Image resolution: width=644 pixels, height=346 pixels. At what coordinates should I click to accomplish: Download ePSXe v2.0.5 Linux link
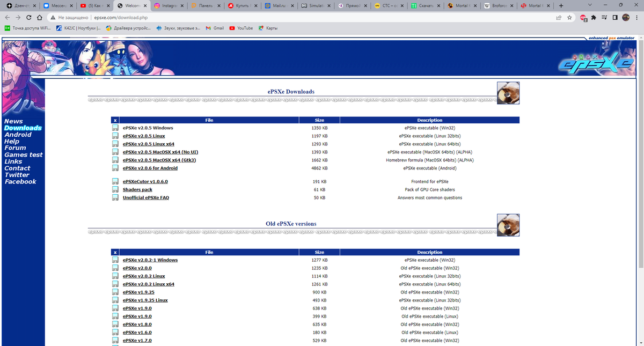click(144, 136)
